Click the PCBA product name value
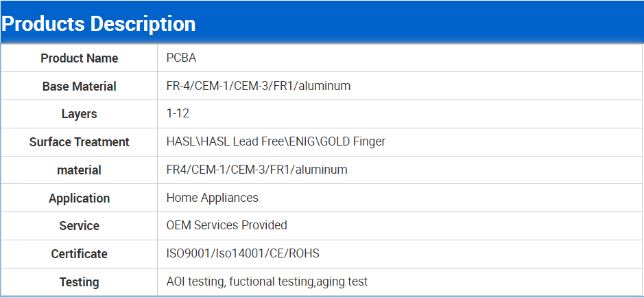This screenshot has height=298, width=644. tap(181, 58)
